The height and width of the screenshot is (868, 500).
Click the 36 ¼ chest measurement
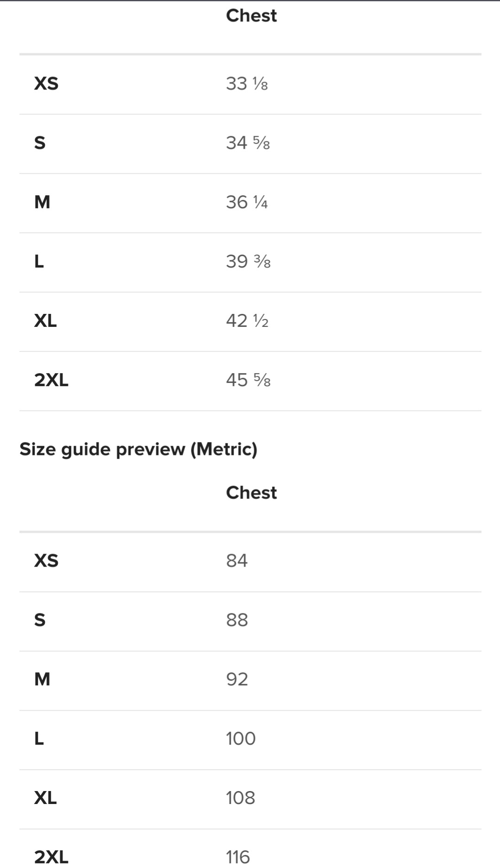point(247,202)
